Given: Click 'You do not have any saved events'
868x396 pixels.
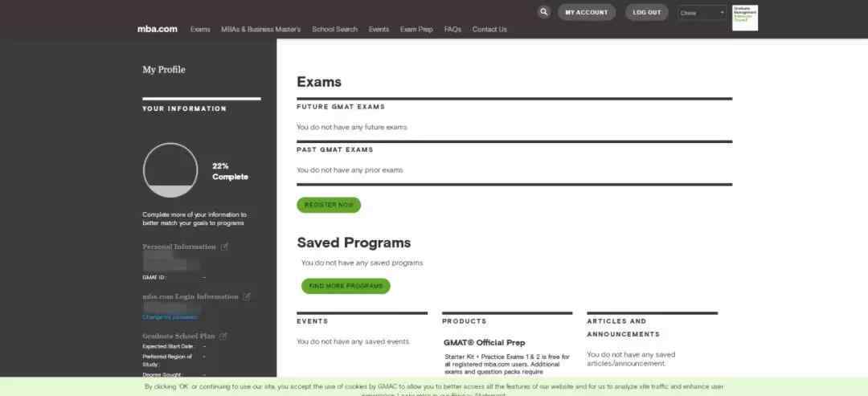Looking at the screenshot, I should pos(353,342).
